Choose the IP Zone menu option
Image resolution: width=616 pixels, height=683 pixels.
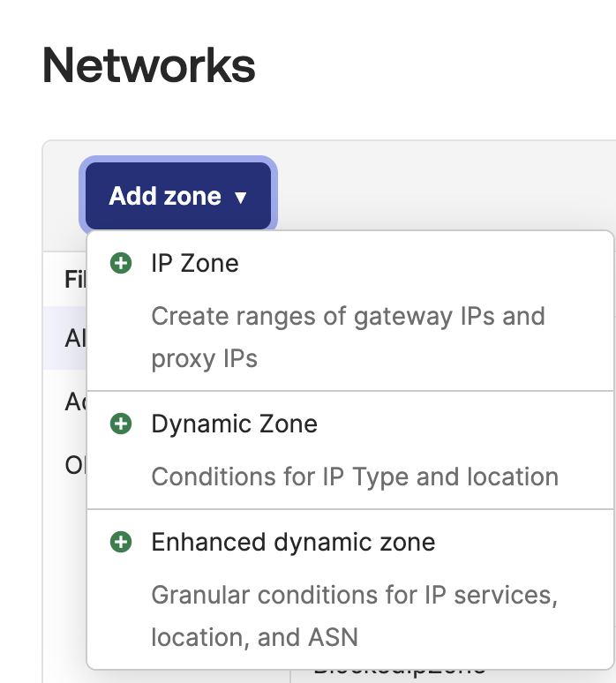(195, 263)
